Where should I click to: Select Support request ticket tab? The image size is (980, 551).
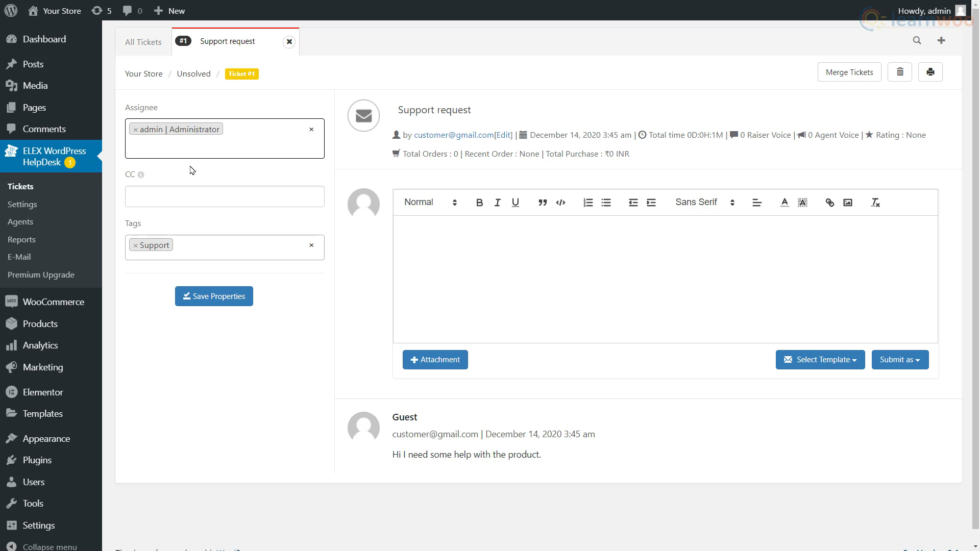point(227,41)
